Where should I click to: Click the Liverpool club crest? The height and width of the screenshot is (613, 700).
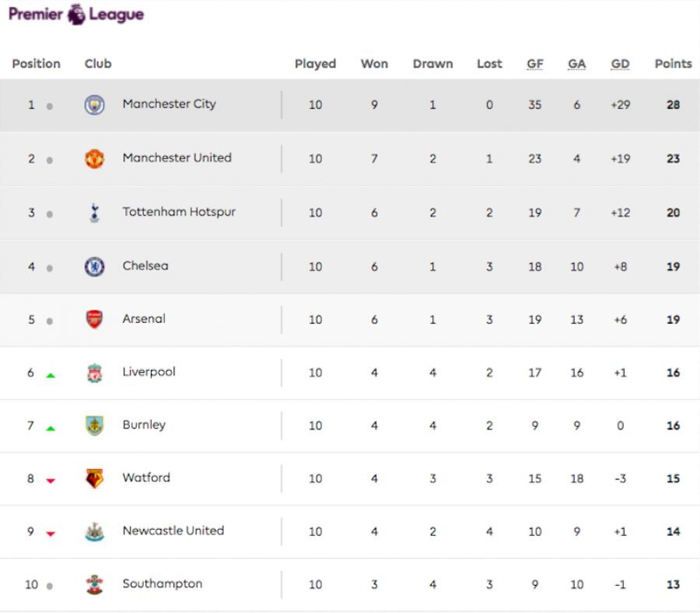(x=94, y=373)
